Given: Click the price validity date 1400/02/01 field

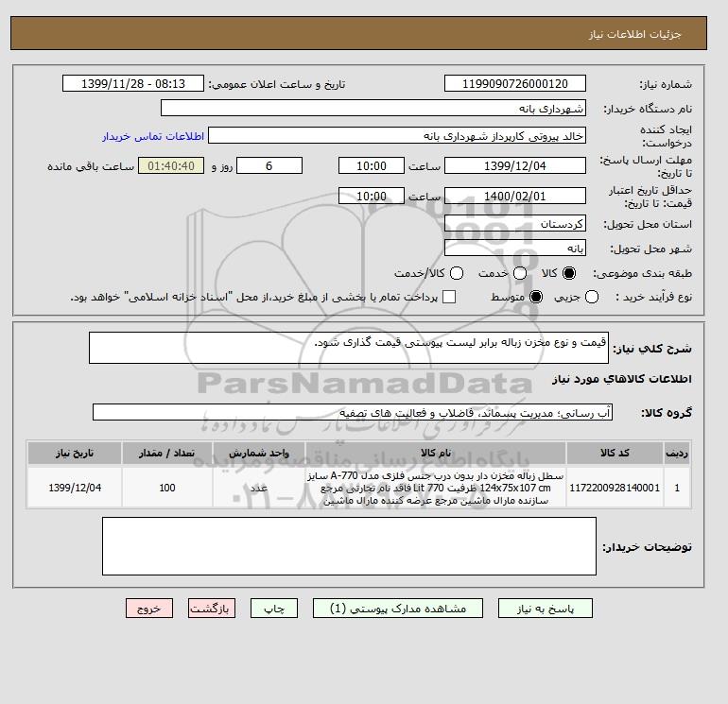Looking at the screenshot, I should [515, 196].
